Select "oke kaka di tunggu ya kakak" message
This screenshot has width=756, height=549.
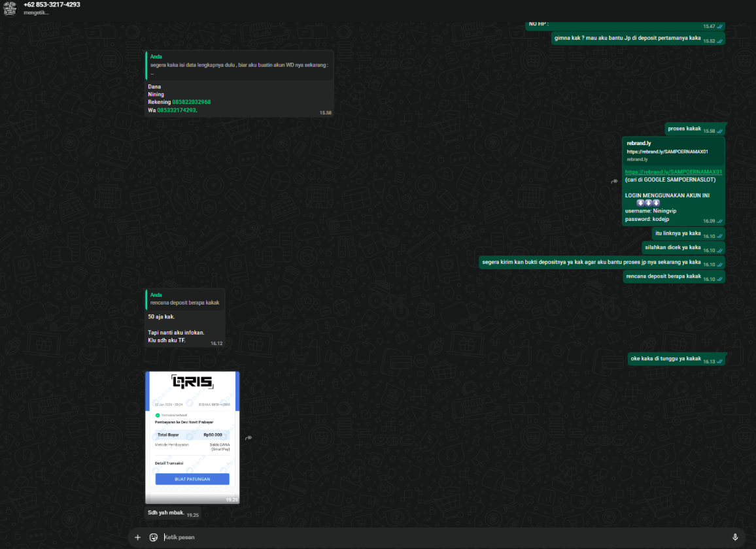[x=676, y=359]
